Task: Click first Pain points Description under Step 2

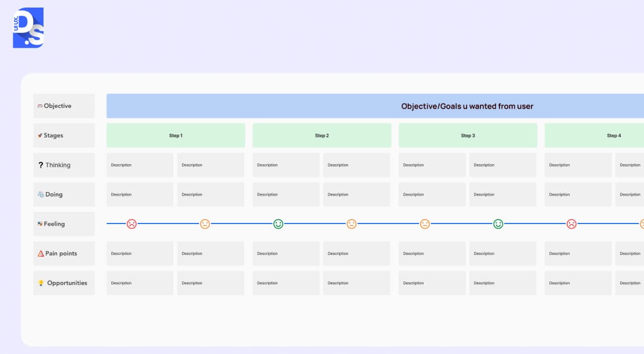Action: click(286, 254)
